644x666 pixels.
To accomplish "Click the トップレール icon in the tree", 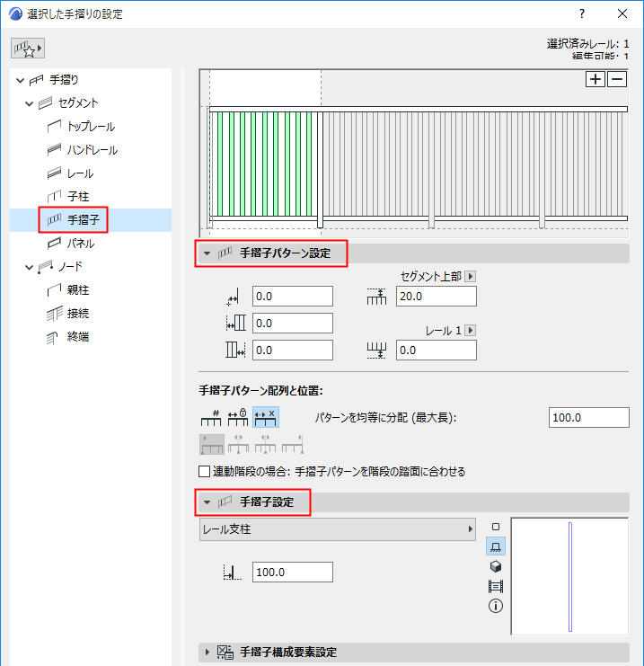I will (54, 127).
